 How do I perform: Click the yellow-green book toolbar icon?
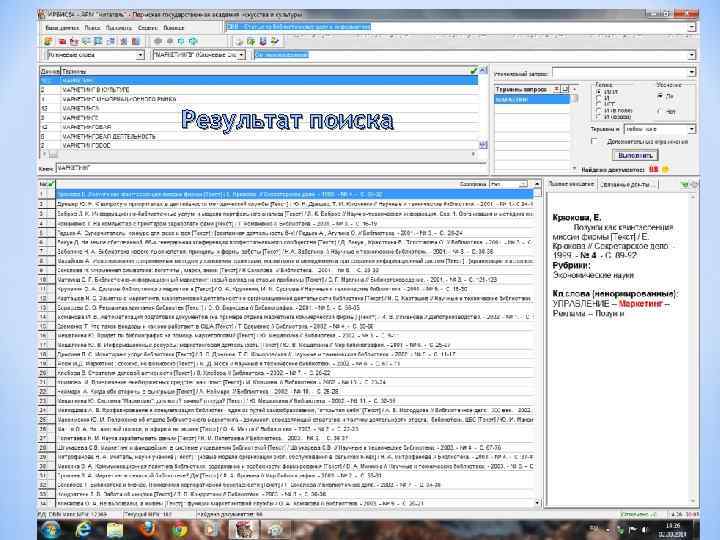48,41
